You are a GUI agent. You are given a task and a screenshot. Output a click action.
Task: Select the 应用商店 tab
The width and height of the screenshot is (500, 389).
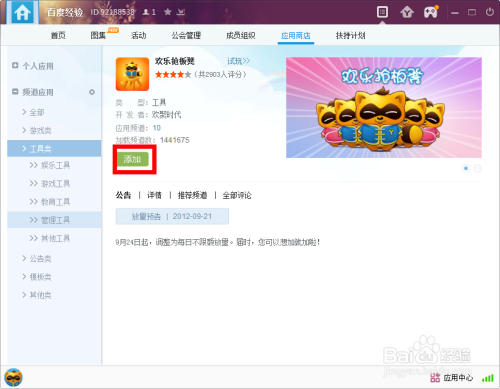[x=296, y=35]
